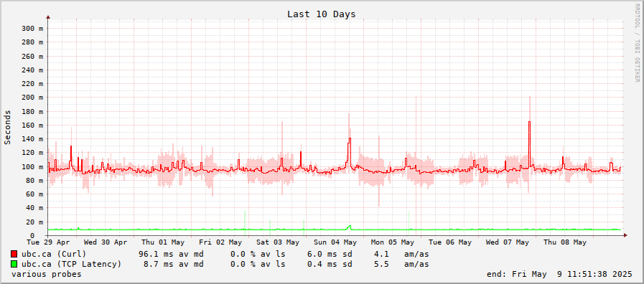This screenshot has width=644, height=284.
Task: Click the 'Sat 03 May' date label
Action: (x=278, y=242)
